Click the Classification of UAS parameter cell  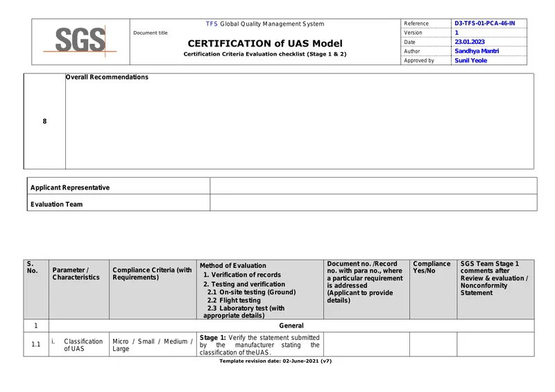coord(79,344)
